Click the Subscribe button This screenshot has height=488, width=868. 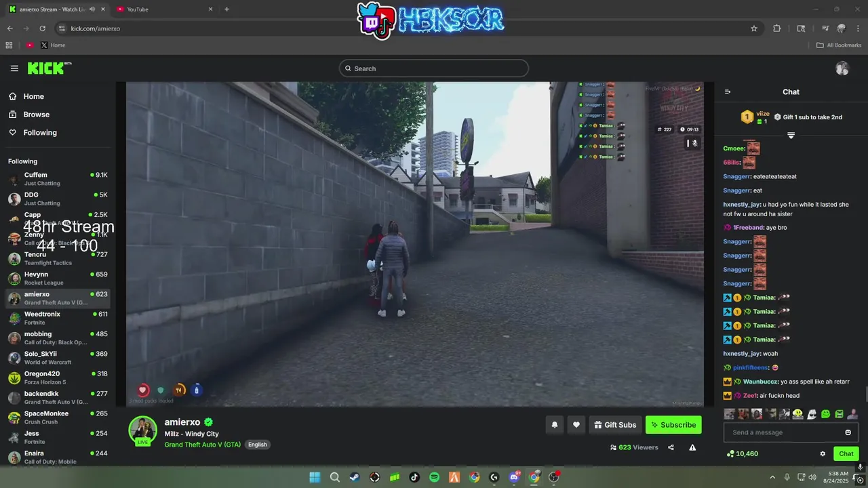[673, 425]
